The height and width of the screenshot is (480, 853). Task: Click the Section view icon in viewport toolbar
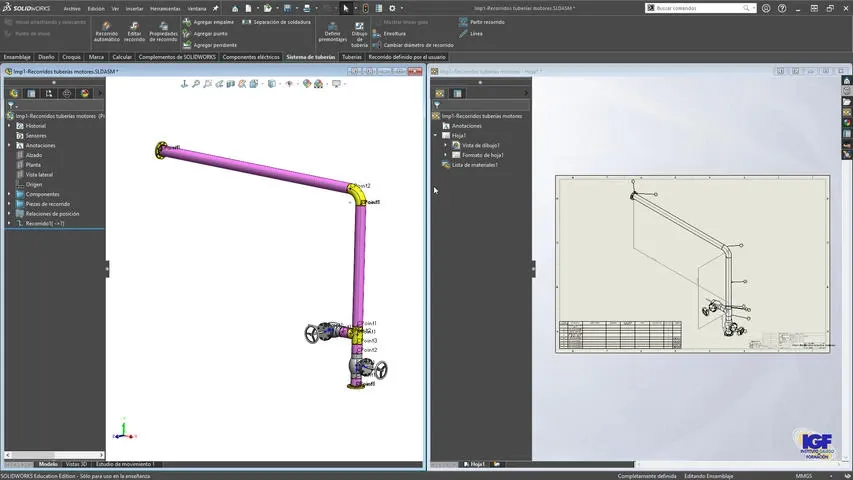coord(231,84)
